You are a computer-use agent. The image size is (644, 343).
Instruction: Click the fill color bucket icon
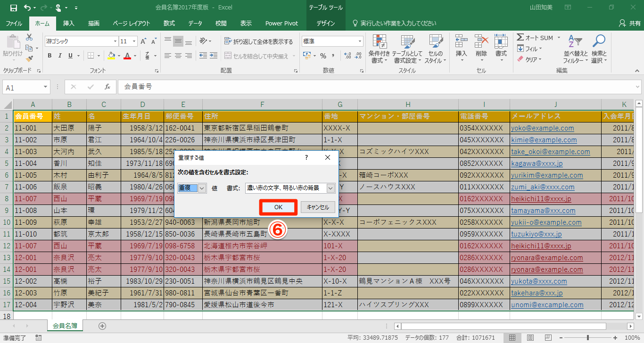[111, 56]
